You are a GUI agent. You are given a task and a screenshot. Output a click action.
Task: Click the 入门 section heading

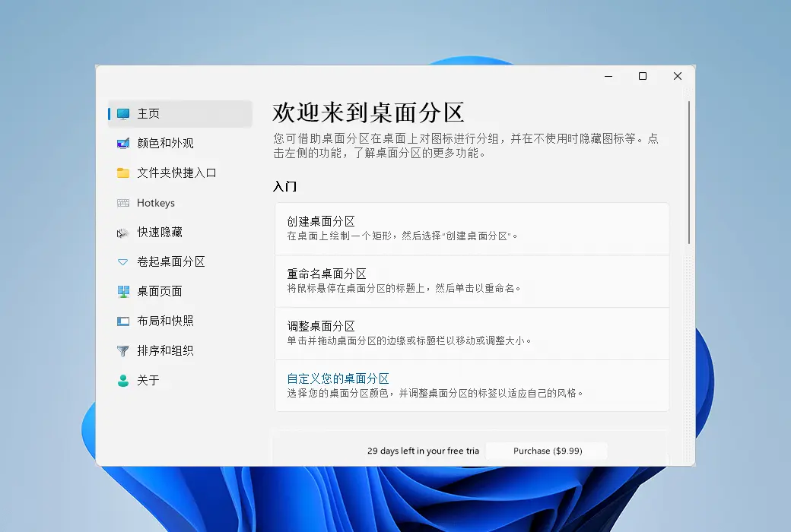tap(284, 186)
